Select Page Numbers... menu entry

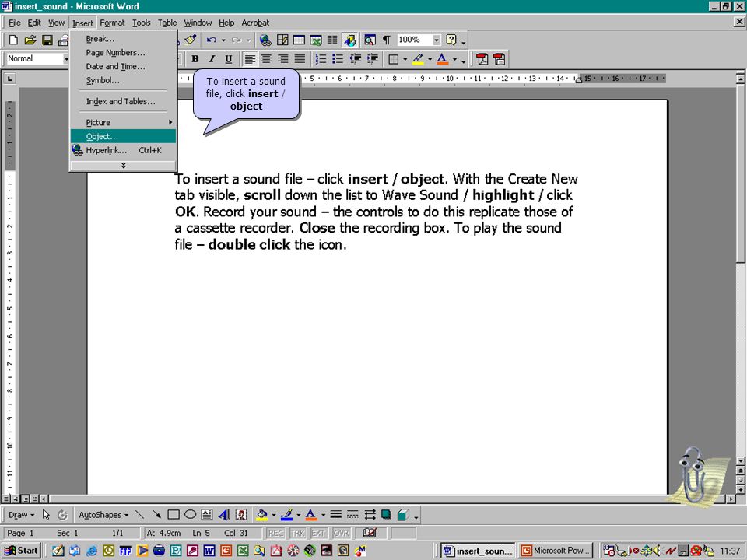124,52
